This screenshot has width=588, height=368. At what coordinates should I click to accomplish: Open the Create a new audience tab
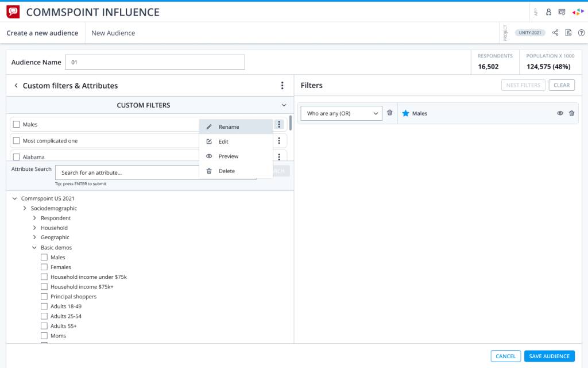(42, 33)
